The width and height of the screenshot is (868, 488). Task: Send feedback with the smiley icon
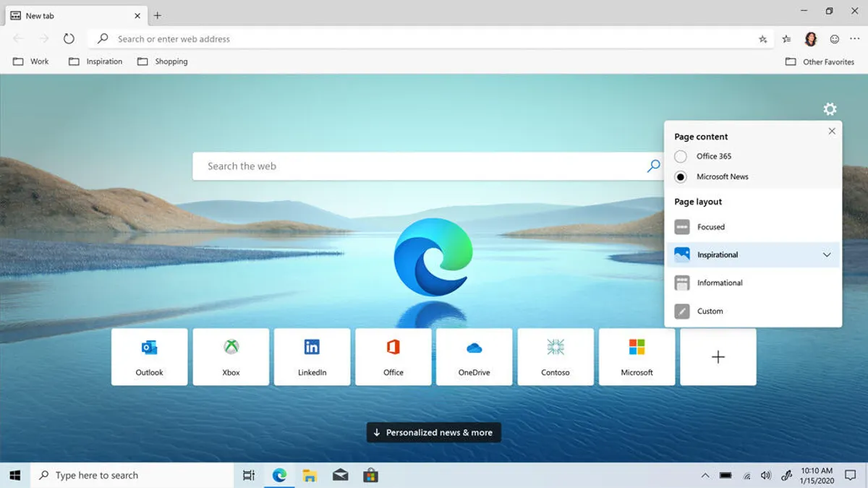coord(834,38)
